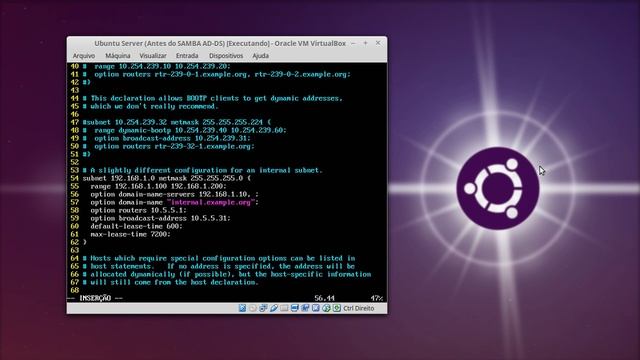Screen dimensions: 640x360
Task: Click the VirtualBox window title bar text
Action: coord(220,43)
